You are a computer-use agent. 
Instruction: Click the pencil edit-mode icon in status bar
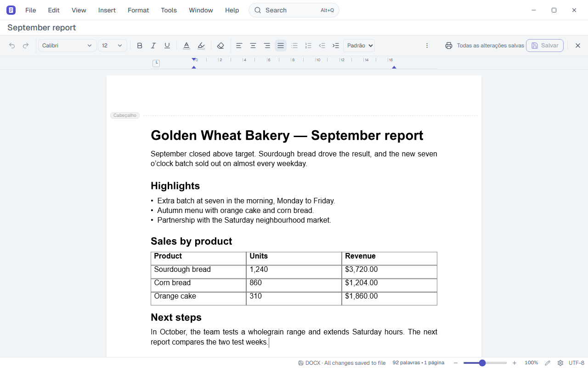548,363
